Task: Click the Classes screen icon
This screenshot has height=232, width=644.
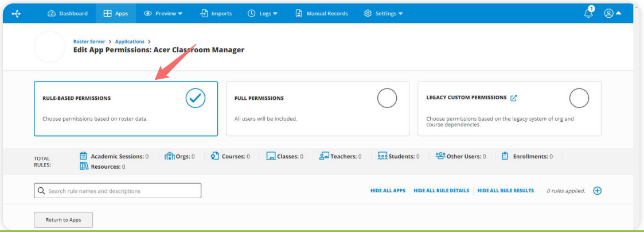Action: click(x=271, y=156)
